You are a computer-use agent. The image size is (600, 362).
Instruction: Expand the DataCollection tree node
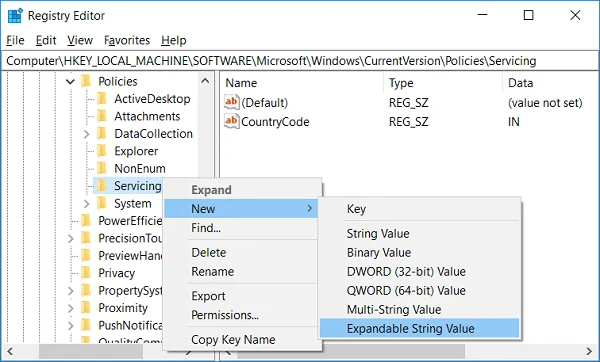tap(86, 134)
